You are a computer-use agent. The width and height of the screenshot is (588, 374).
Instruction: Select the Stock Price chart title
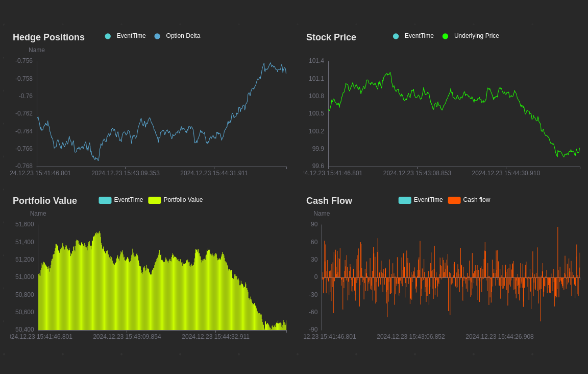(331, 37)
